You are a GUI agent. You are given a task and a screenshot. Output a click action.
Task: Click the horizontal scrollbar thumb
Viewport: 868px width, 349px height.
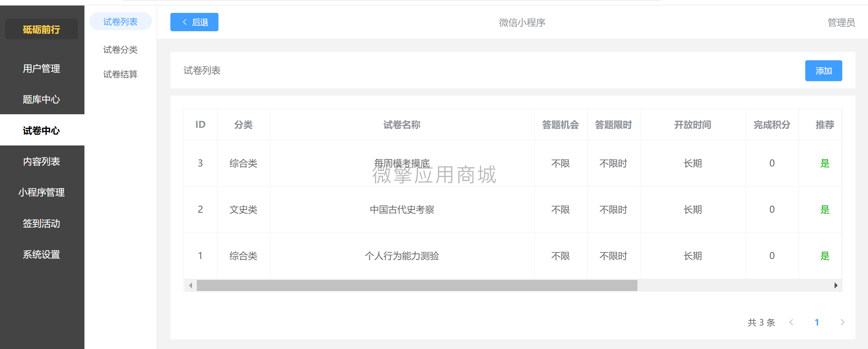(417, 285)
